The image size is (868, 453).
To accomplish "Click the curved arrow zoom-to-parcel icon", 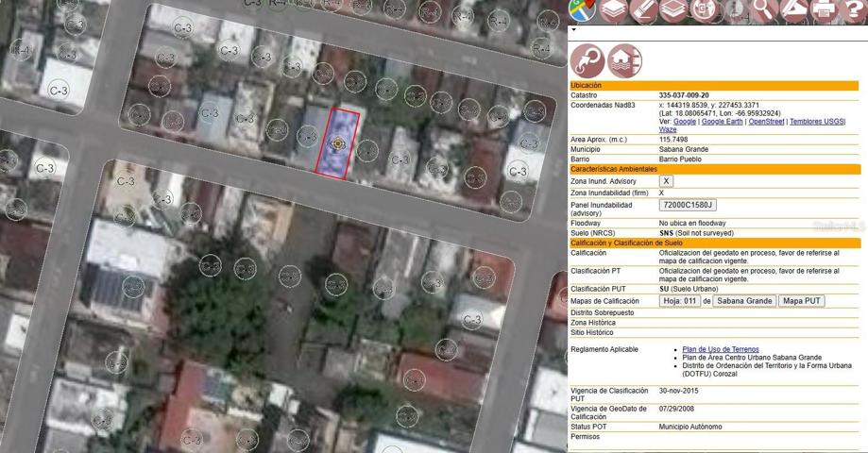I will pos(587,60).
